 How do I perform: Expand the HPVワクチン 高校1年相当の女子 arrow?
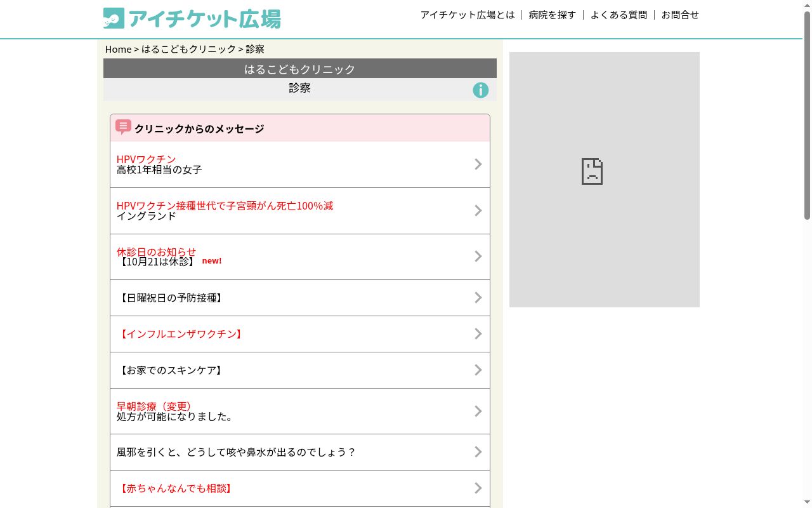pos(478,164)
